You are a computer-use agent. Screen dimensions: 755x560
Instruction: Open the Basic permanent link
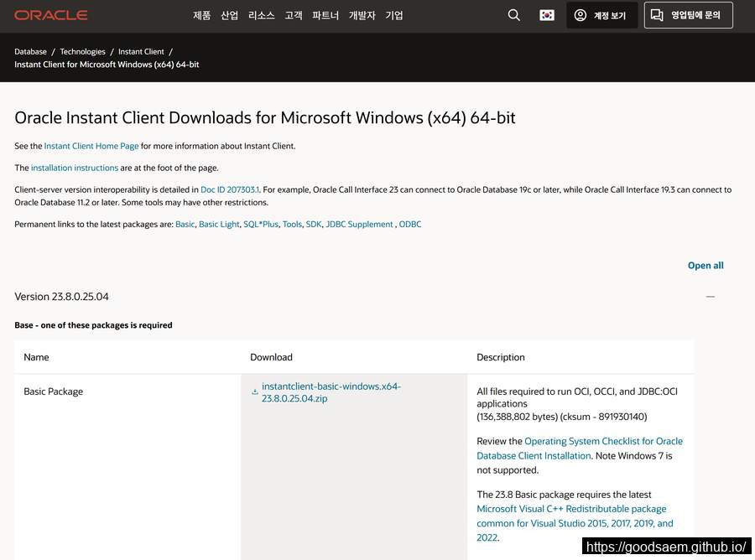(185, 224)
